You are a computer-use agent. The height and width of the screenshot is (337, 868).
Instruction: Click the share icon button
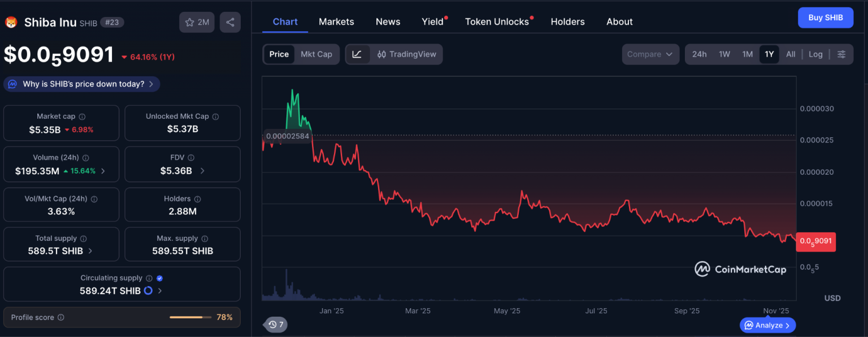point(230,23)
